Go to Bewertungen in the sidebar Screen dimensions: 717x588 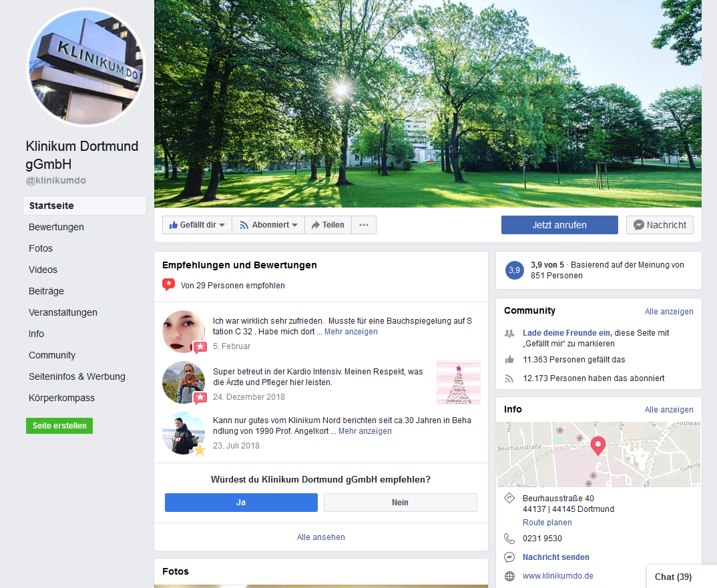56,227
